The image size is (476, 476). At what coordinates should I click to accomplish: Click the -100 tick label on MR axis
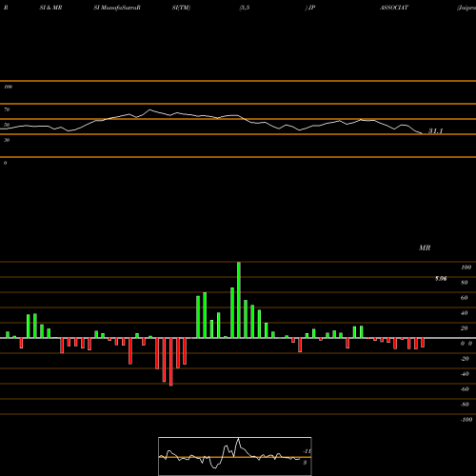pos(466,420)
